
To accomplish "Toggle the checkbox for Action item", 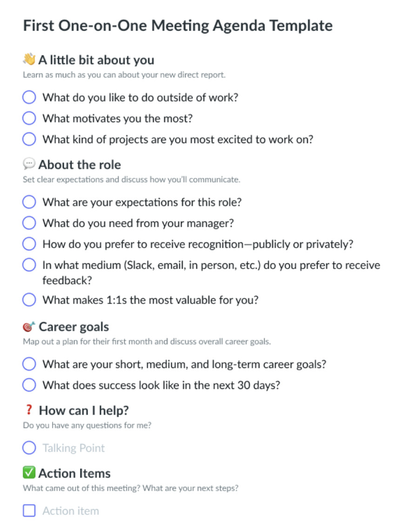I will pos(29,510).
